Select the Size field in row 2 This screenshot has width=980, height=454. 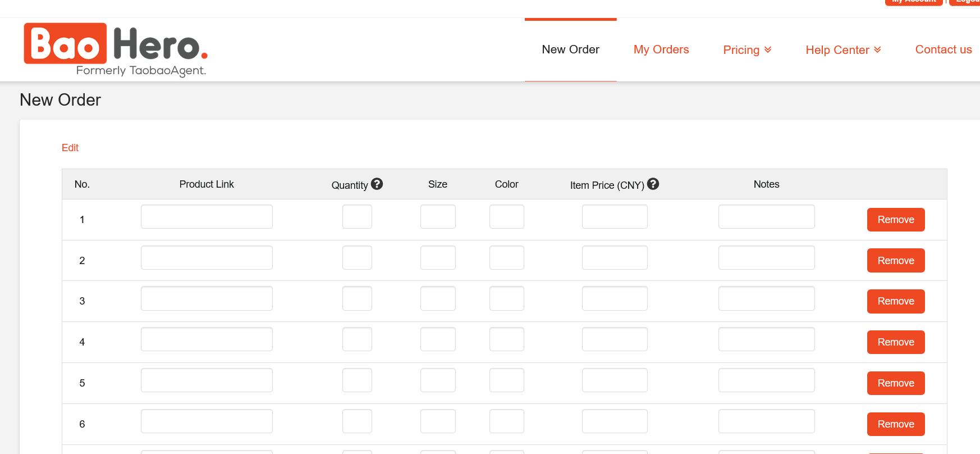click(438, 258)
